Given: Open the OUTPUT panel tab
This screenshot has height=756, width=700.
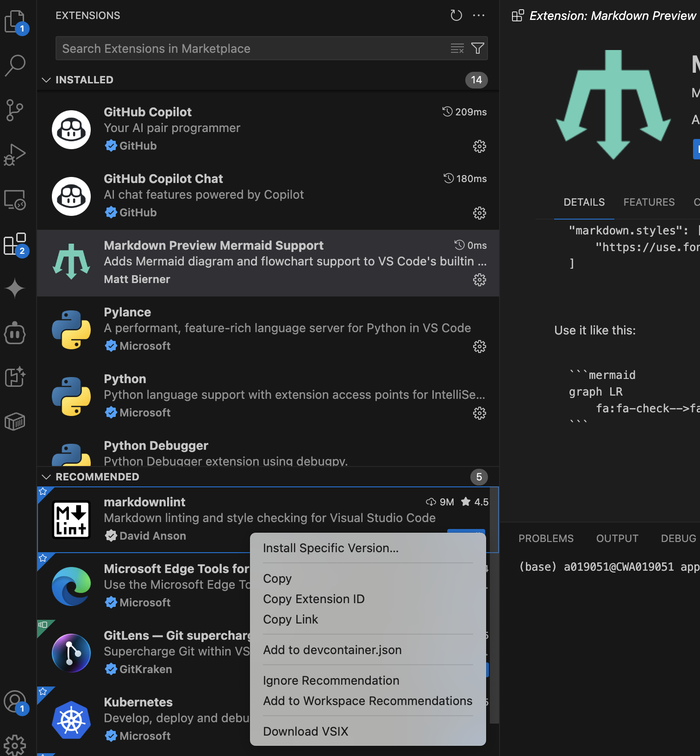Looking at the screenshot, I should coord(617,538).
